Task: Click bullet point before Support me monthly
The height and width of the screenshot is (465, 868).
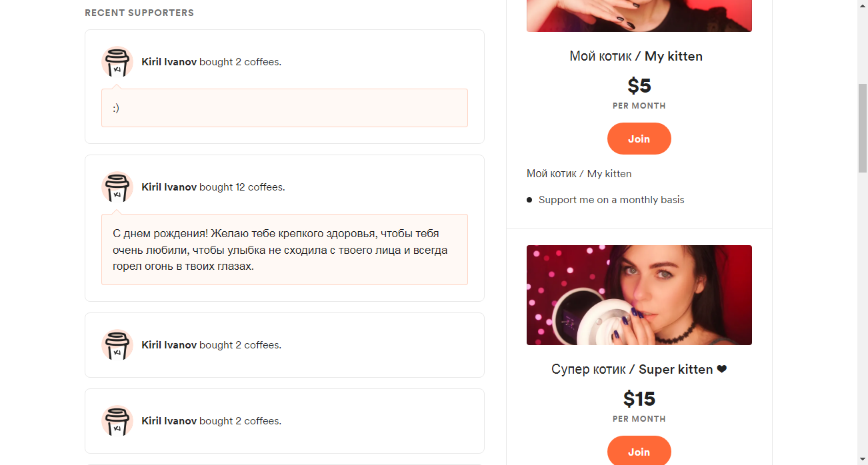Action: pos(529,200)
